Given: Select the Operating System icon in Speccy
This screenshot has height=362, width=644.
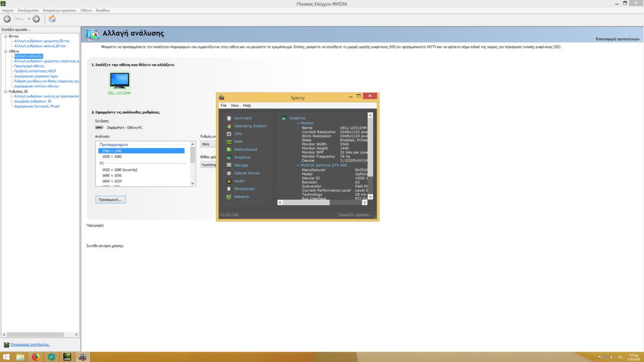Looking at the screenshot, I should (x=229, y=126).
